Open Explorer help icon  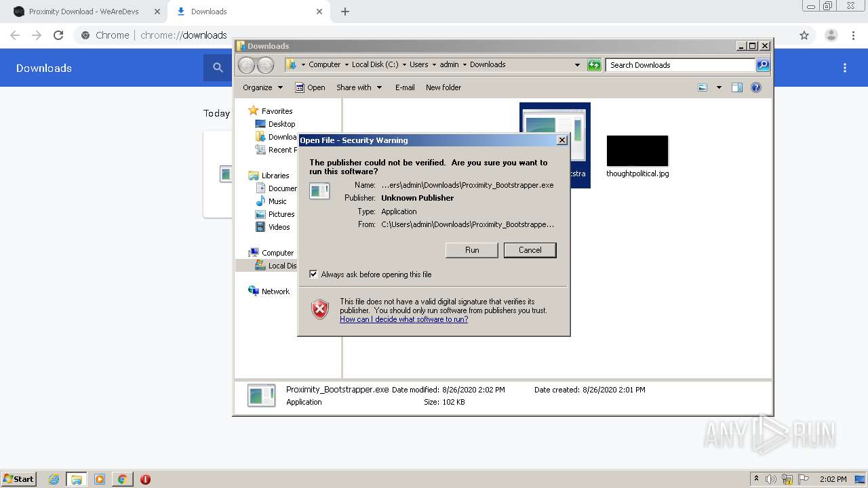coord(756,87)
